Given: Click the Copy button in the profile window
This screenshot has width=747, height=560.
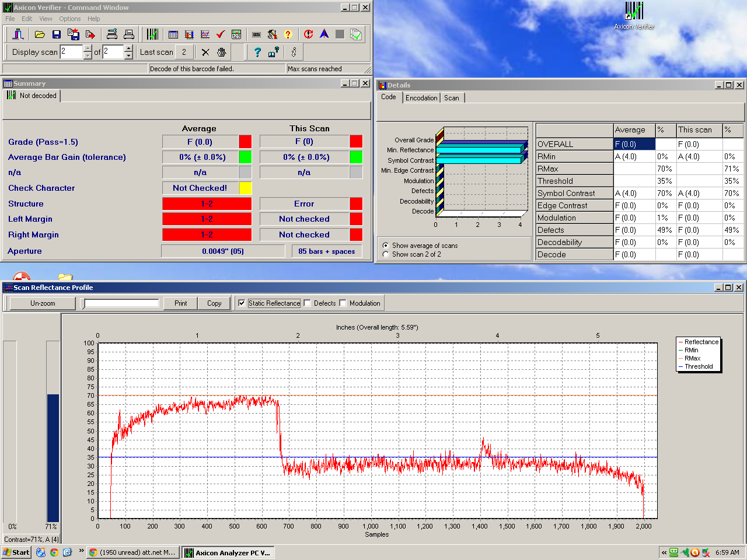Looking at the screenshot, I should pos(214,303).
